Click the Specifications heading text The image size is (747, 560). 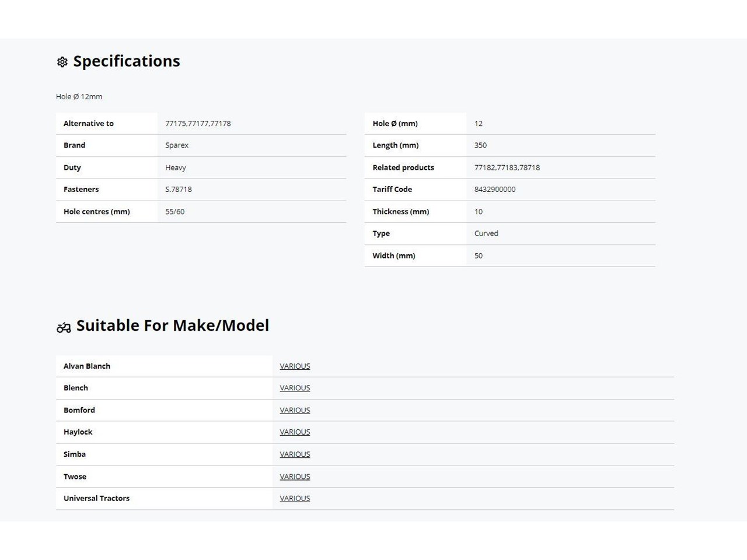pos(127,61)
